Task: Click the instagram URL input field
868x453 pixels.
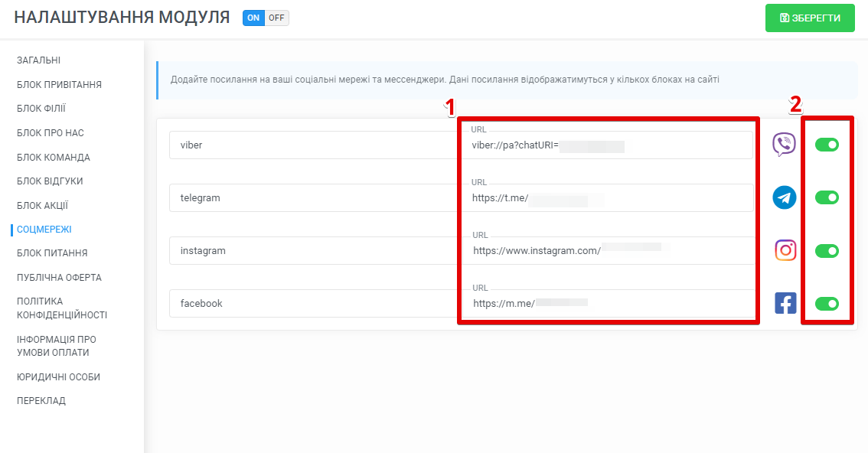Action: click(608, 250)
